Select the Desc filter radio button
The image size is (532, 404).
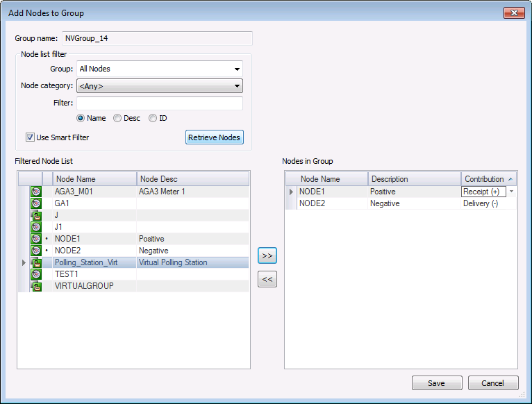[x=117, y=118]
